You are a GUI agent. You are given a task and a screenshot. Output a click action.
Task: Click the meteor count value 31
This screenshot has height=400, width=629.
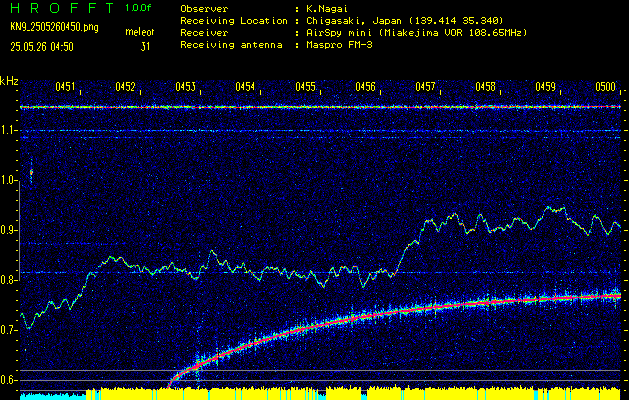(x=145, y=47)
